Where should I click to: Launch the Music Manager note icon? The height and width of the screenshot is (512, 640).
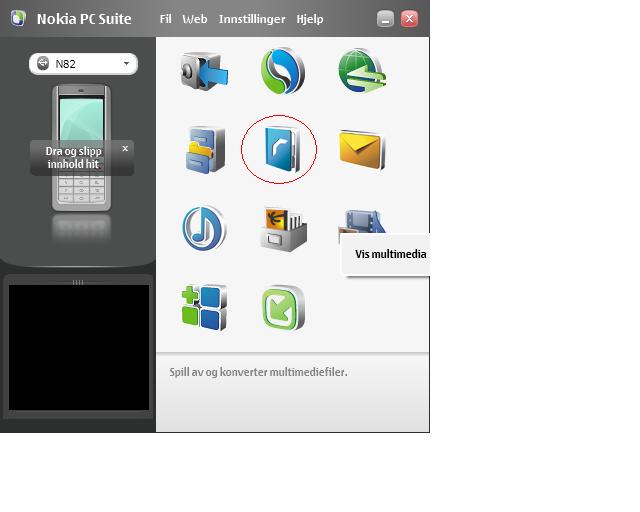tap(204, 228)
